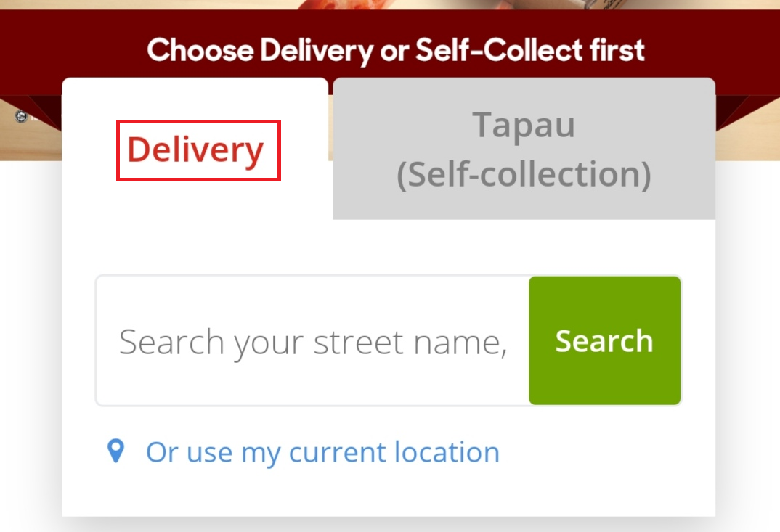Submit the address search with Search
The width and height of the screenshot is (780, 532).
604,340
